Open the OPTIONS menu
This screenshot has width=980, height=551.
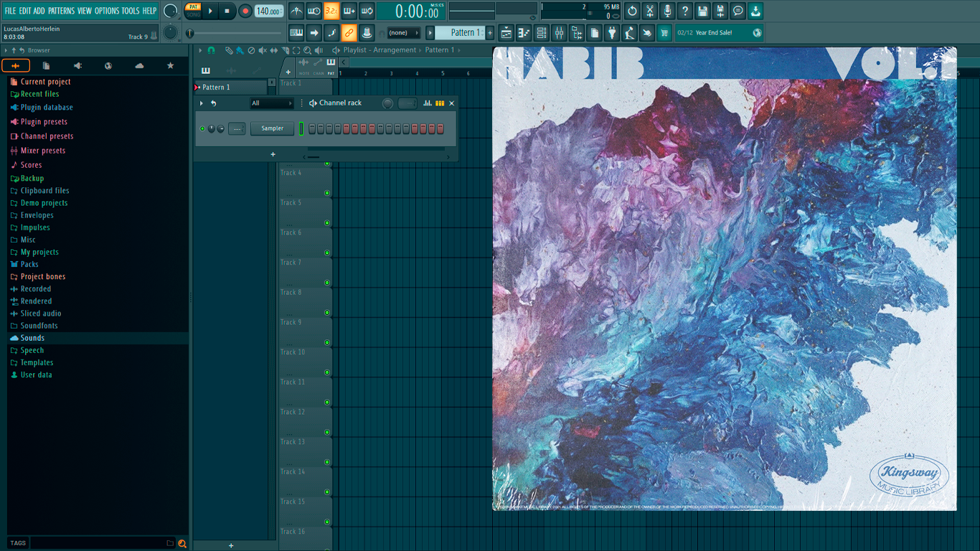pos(107,11)
